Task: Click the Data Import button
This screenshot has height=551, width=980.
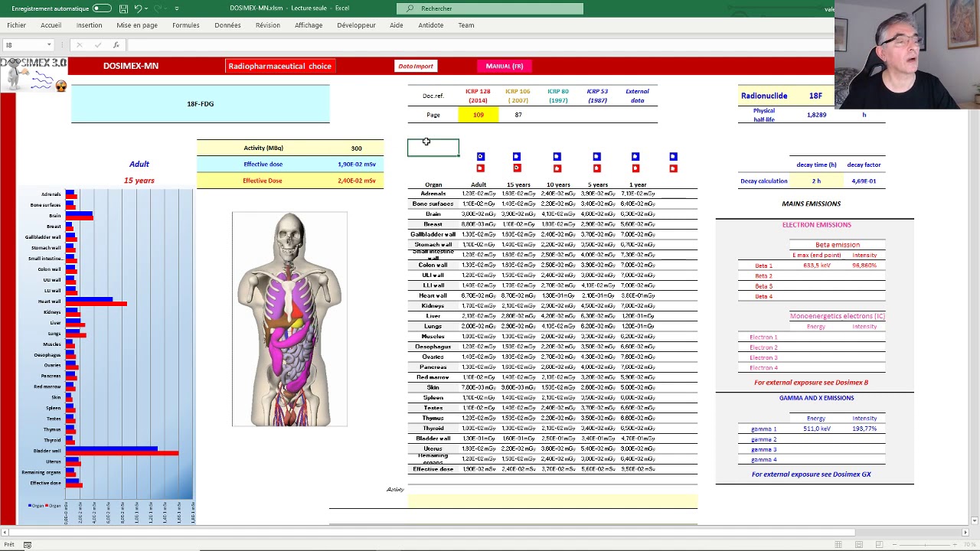Action: [x=415, y=66]
